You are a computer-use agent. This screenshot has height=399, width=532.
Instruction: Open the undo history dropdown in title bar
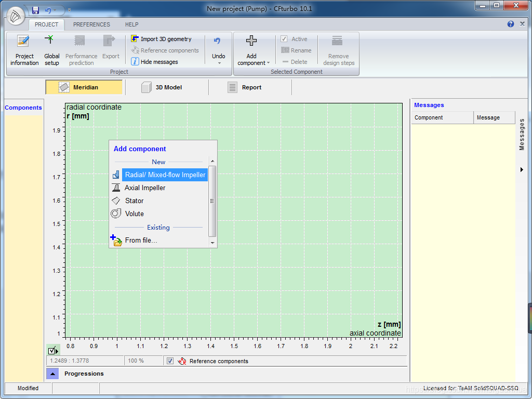point(55,10)
